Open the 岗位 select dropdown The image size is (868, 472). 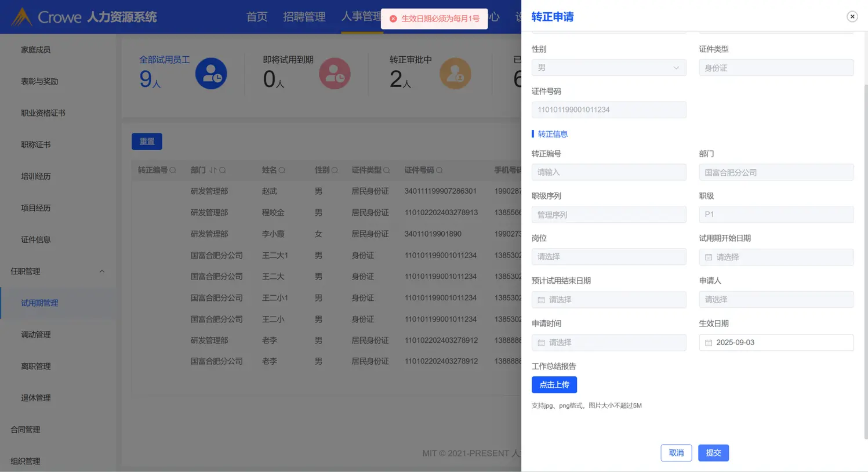608,257
